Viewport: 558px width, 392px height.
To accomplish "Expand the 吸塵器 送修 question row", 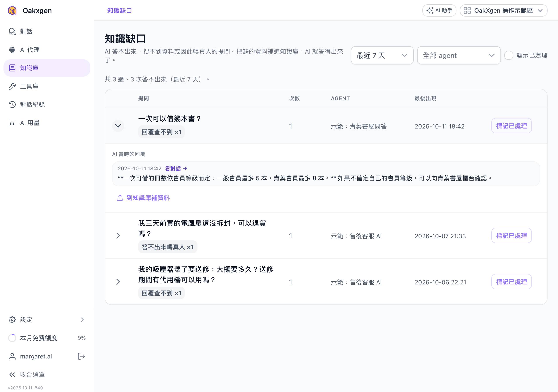I will [x=118, y=282].
